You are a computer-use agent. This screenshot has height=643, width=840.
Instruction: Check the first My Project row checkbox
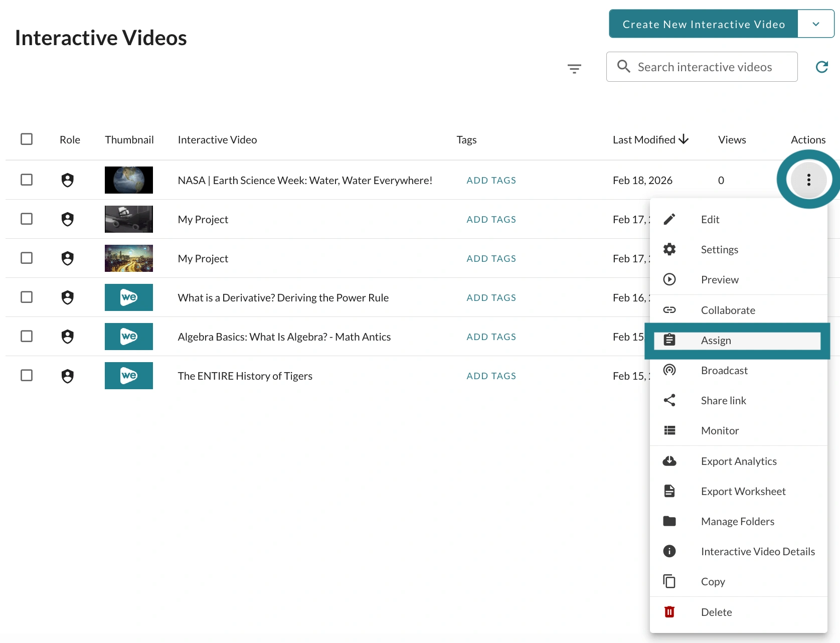(x=27, y=219)
